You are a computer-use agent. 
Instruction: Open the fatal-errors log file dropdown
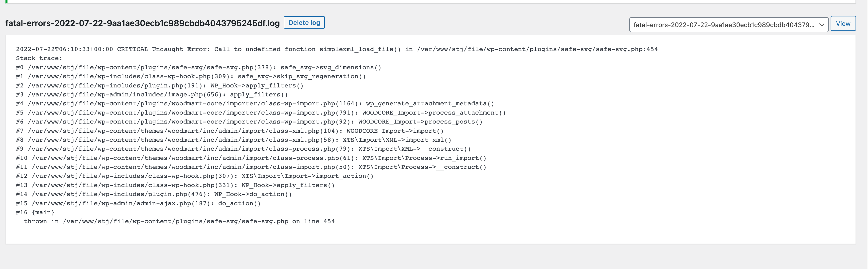(x=728, y=25)
